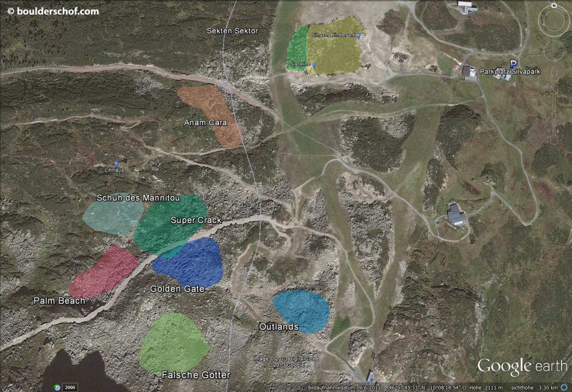Viewport: 572px width, 392px height.
Task: Select the Slackline placemark pin
Action: point(314,65)
